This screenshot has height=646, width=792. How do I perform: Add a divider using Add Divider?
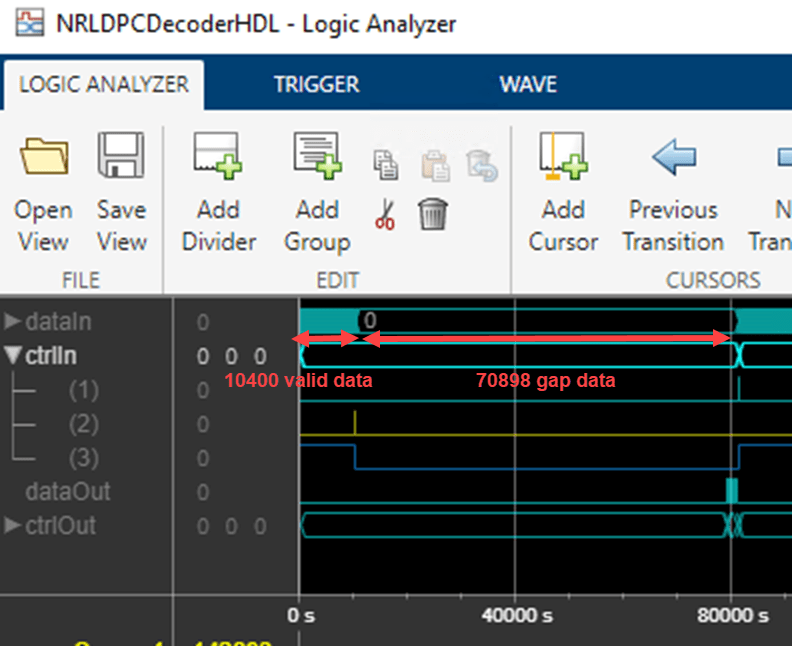click(x=219, y=194)
